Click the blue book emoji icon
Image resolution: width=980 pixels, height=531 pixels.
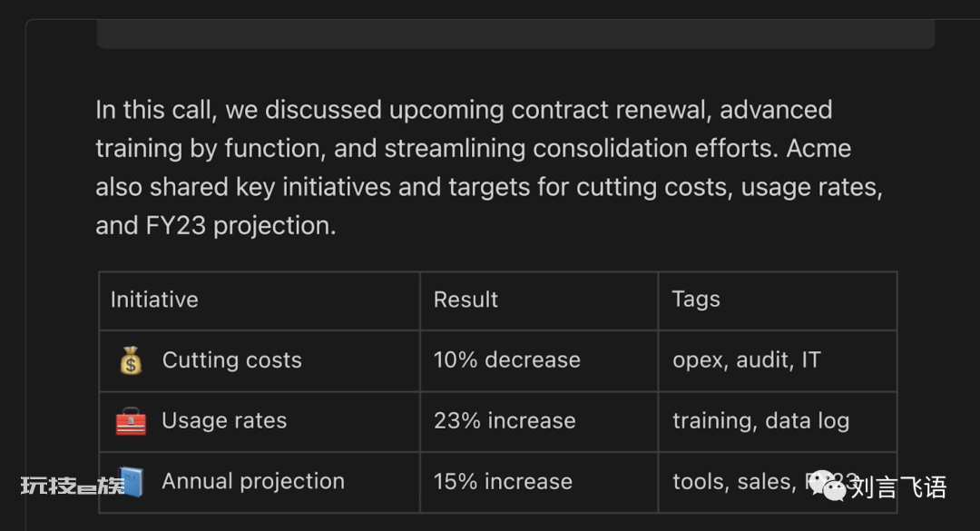pos(133,482)
